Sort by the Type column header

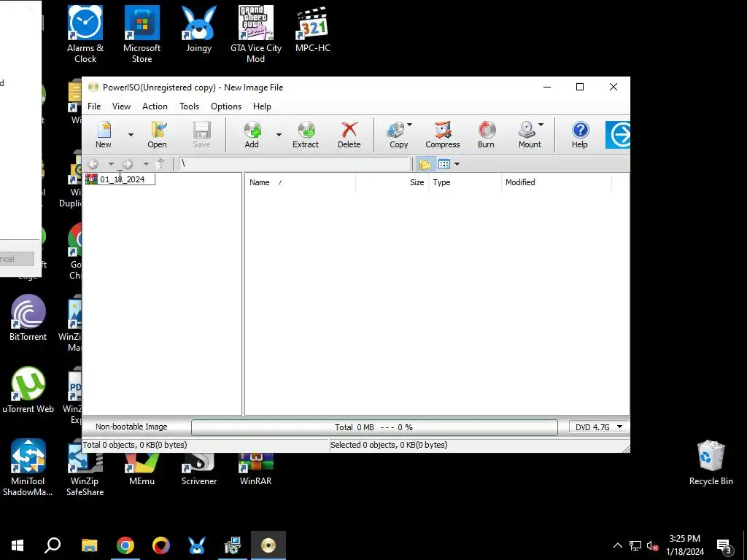tap(465, 182)
